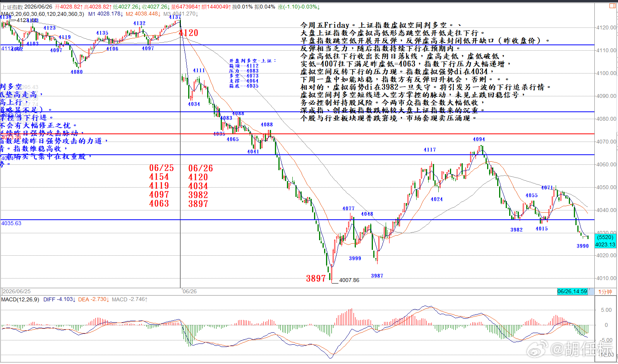Image resolution: width=618 pixels, height=364 pixels.
Task: Click the blue 3990 label near last candle
Action: tap(583, 246)
